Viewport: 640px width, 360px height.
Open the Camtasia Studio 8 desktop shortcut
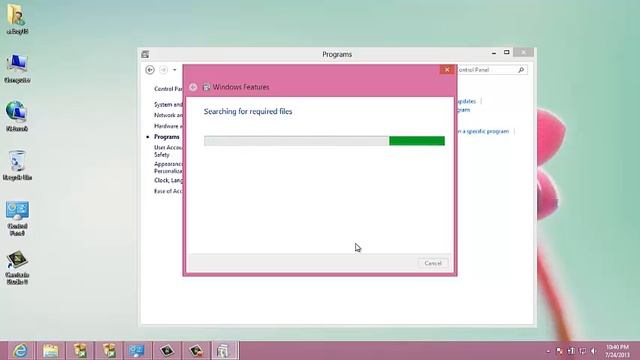pyautogui.click(x=17, y=267)
